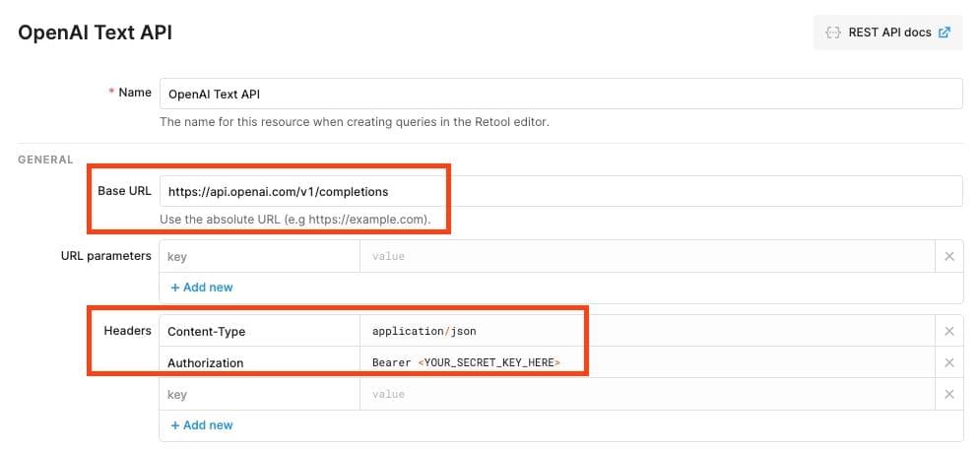Open the REST API docs button
Viewport: 980px width, 449px height.
click(x=887, y=32)
